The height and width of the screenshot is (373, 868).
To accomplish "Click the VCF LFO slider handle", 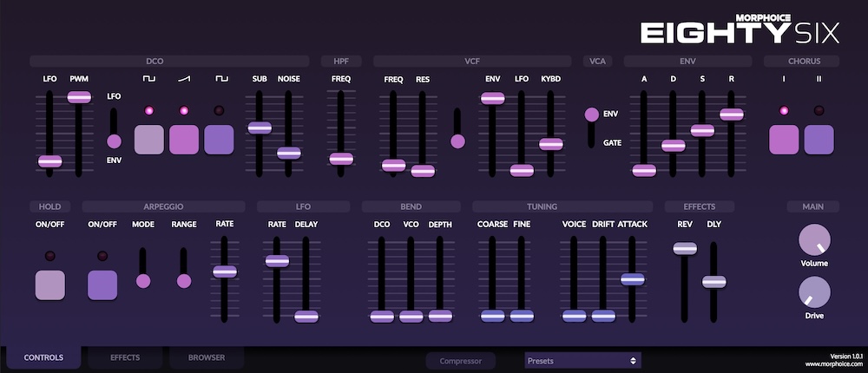I will click(522, 170).
